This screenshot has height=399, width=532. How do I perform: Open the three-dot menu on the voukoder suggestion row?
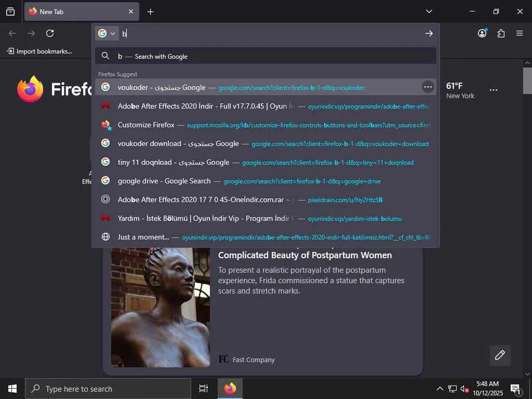click(428, 87)
